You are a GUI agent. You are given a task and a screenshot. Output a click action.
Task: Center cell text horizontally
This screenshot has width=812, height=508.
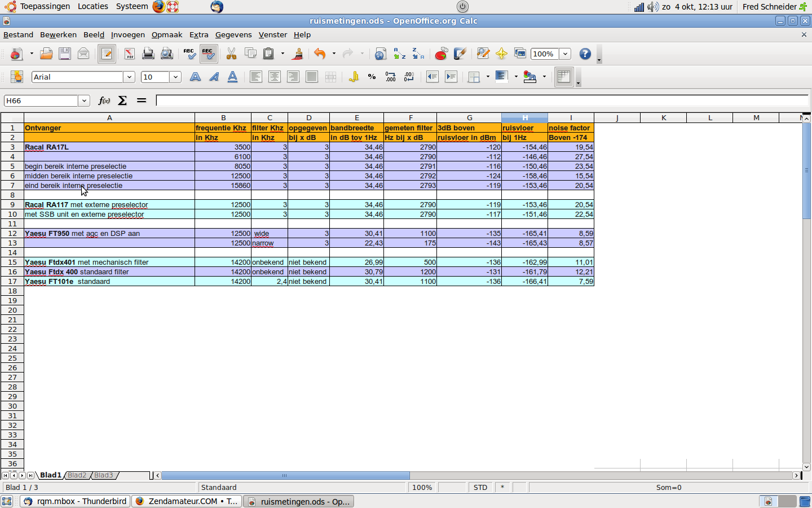[x=274, y=77]
